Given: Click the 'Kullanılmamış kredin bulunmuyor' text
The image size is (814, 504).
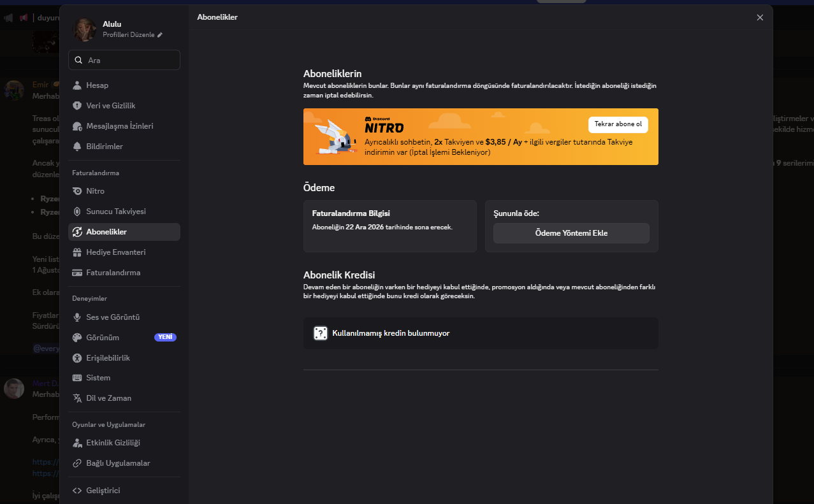Looking at the screenshot, I should [x=391, y=333].
